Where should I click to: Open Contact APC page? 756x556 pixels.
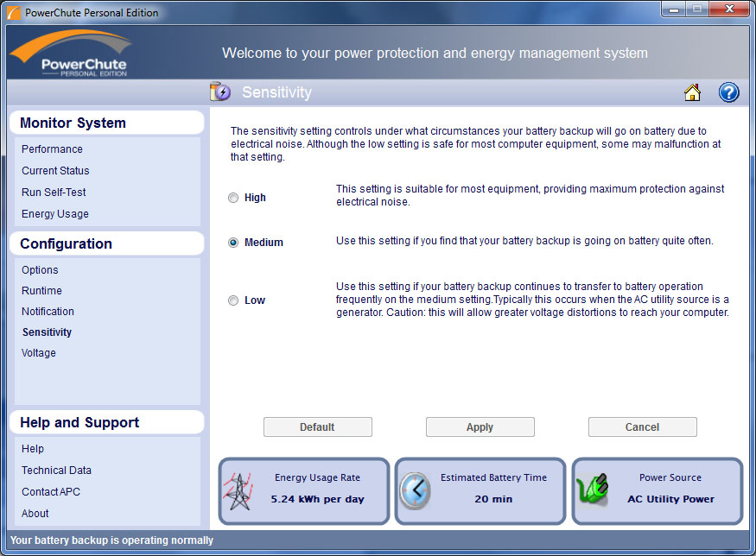[x=51, y=492]
